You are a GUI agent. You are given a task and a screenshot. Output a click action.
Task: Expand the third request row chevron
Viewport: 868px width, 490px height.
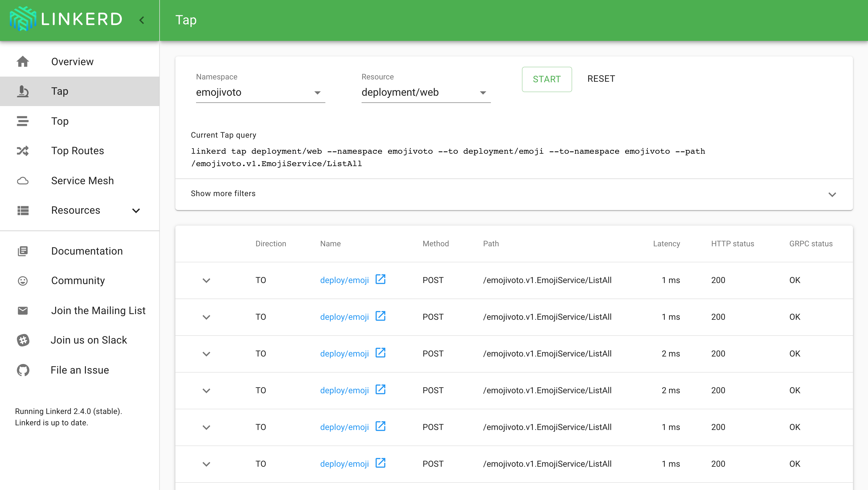(x=206, y=353)
